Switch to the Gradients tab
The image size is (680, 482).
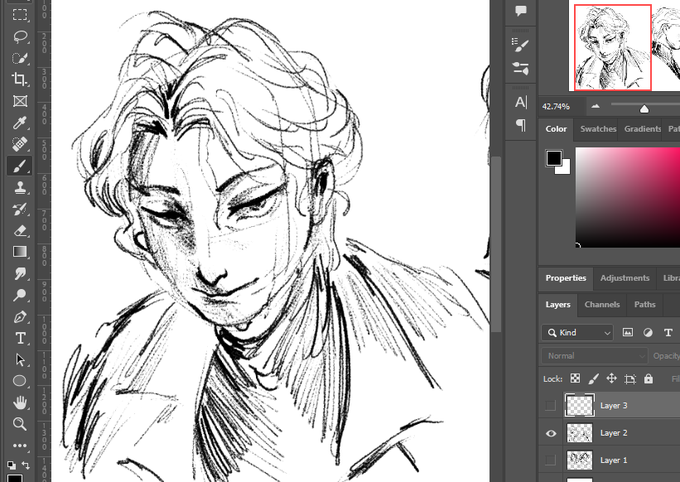pyautogui.click(x=642, y=129)
